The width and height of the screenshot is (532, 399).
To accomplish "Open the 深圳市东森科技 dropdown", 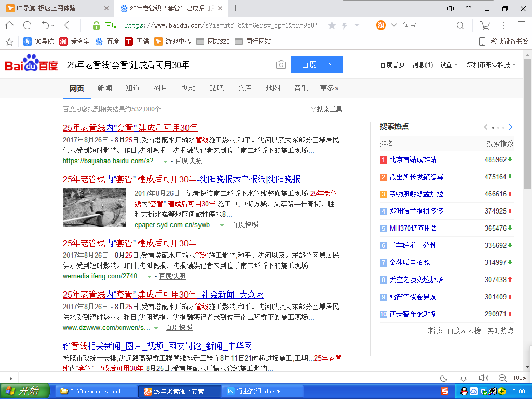I will (487, 64).
